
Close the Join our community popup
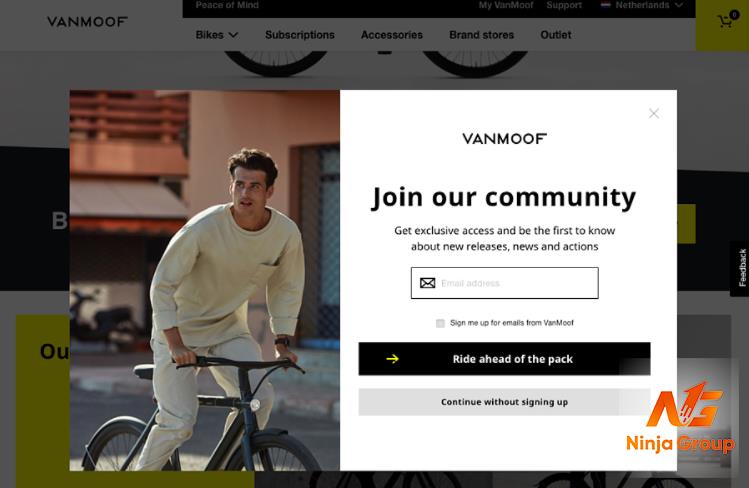[654, 113]
